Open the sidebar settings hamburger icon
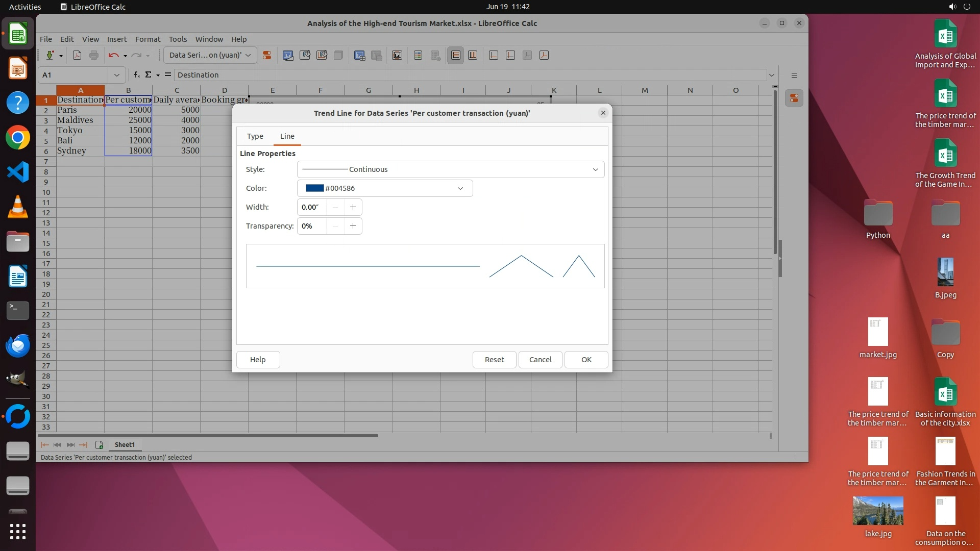980x551 pixels. 794,75
